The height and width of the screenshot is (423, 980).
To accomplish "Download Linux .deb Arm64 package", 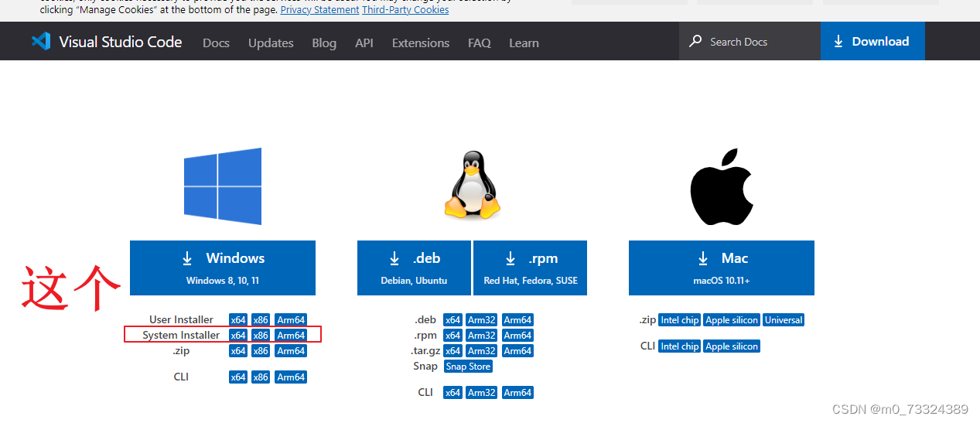I will (517, 320).
